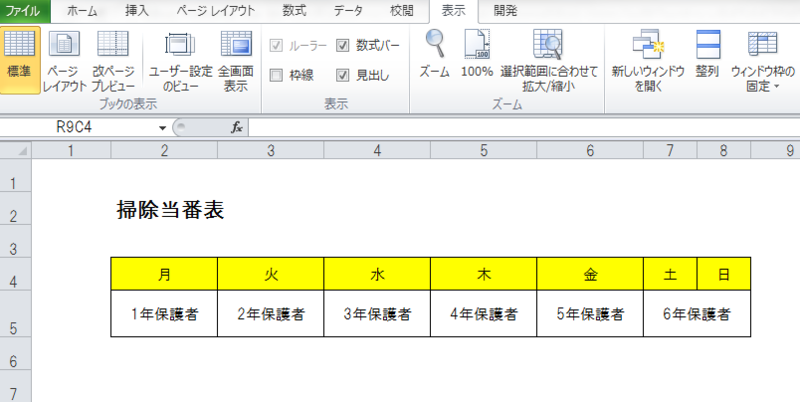Image resolution: width=800 pixels, height=402 pixels.
Task: Open the ファイル tab
Action: pyautogui.click(x=25, y=11)
